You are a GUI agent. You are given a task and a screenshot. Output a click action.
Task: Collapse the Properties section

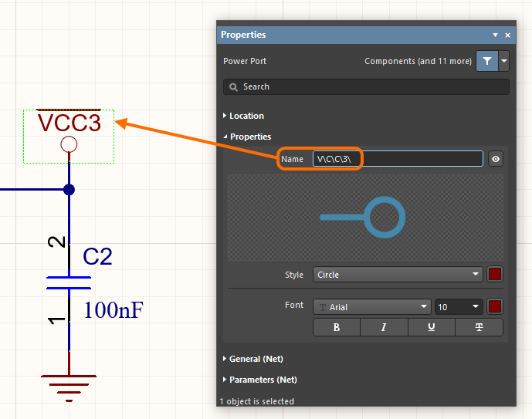[x=250, y=137]
